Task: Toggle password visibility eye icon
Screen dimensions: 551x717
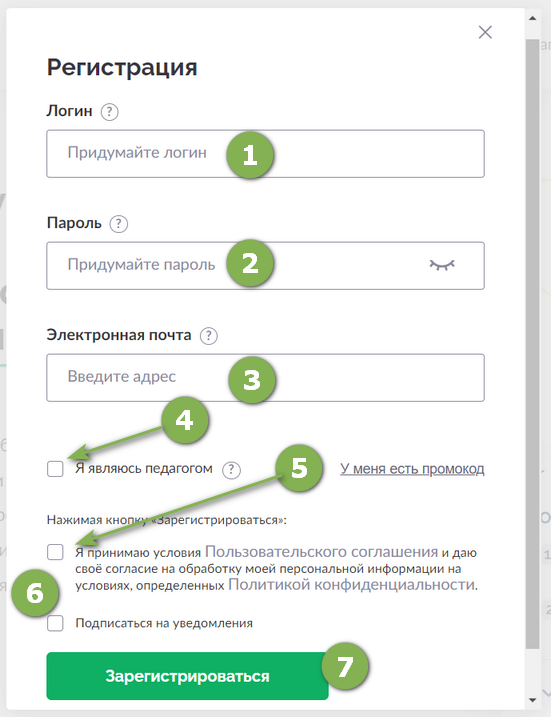Action: point(442,265)
